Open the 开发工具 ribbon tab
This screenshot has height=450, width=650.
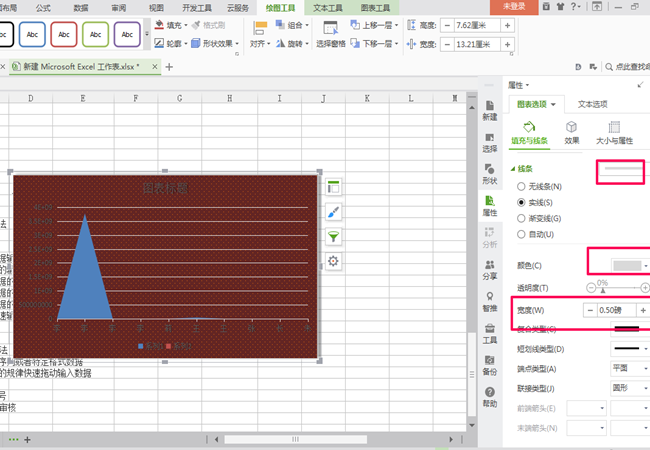coord(197,8)
